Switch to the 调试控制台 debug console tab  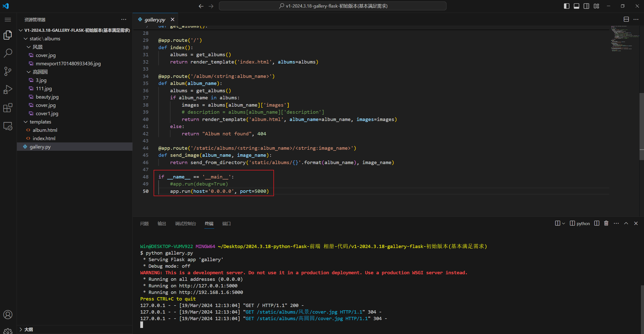185,224
